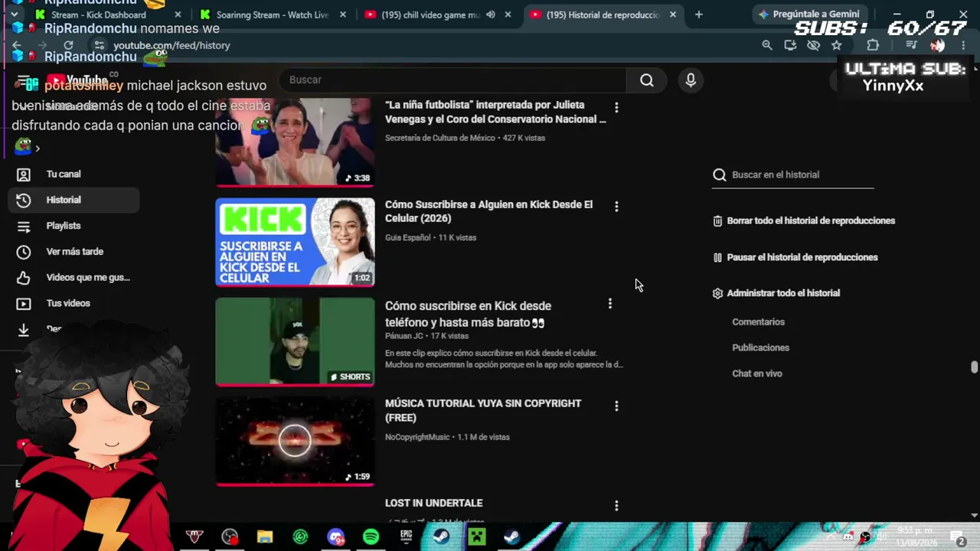
Task: Open the Julieta Venegas video thumbnail
Action: click(x=295, y=142)
